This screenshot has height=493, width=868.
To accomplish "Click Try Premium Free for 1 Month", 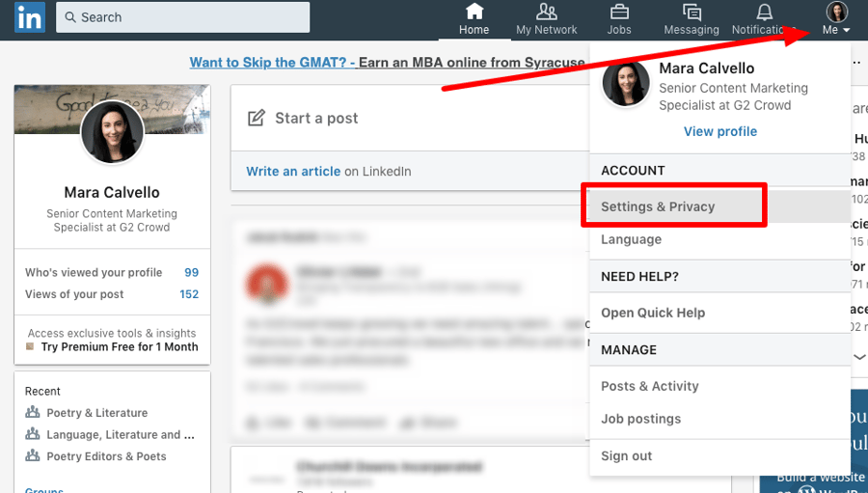I will click(x=120, y=346).
